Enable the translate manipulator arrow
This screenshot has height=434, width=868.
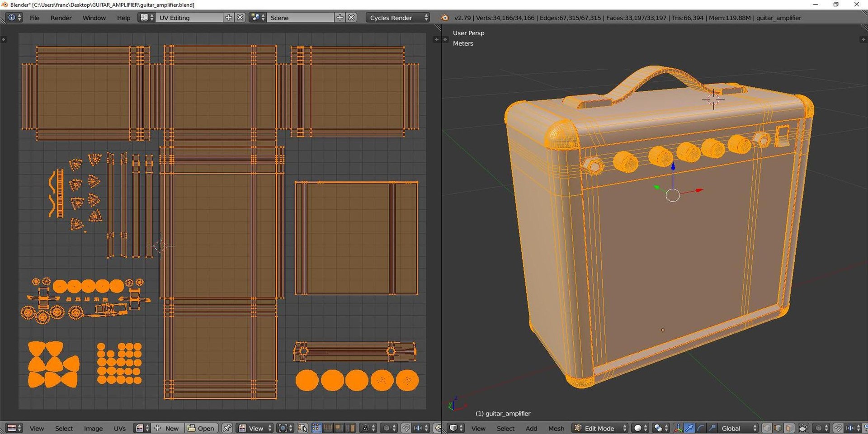[x=689, y=428]
